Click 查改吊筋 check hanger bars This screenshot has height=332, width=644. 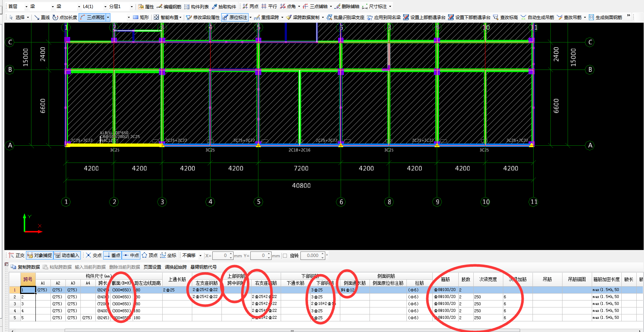tap(569, 17)
